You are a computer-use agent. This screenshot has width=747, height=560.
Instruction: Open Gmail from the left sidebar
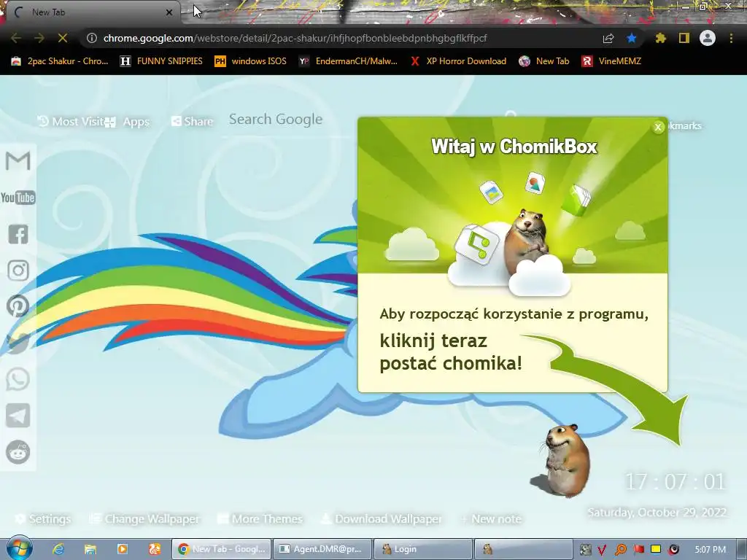(x=18, y=161)
